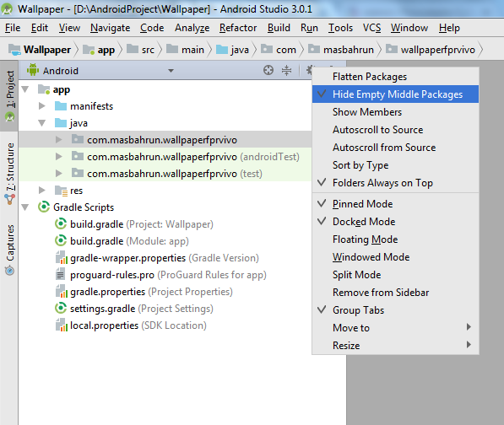Enable Sort by Type
The image size is (504, 425).
[395, 164]
